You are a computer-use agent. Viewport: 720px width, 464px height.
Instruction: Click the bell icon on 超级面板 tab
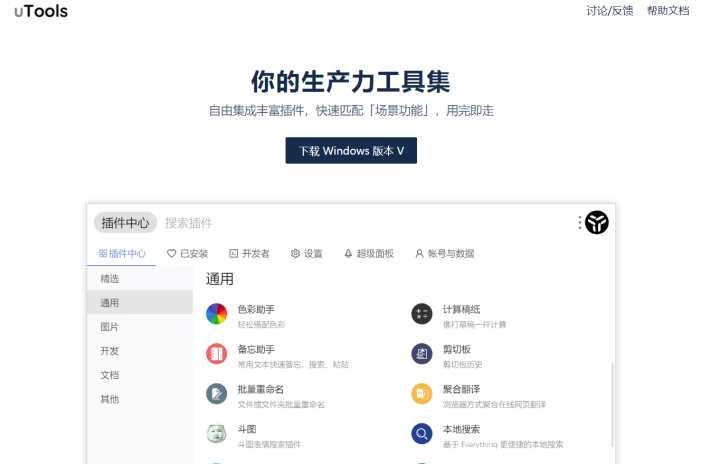(x=348, y=253)
